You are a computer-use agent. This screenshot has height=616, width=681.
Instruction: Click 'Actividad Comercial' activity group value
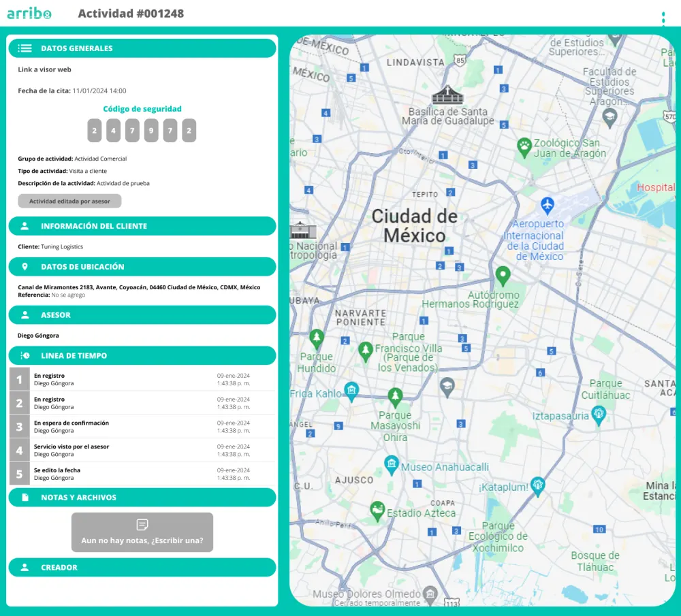pos(100,159)
